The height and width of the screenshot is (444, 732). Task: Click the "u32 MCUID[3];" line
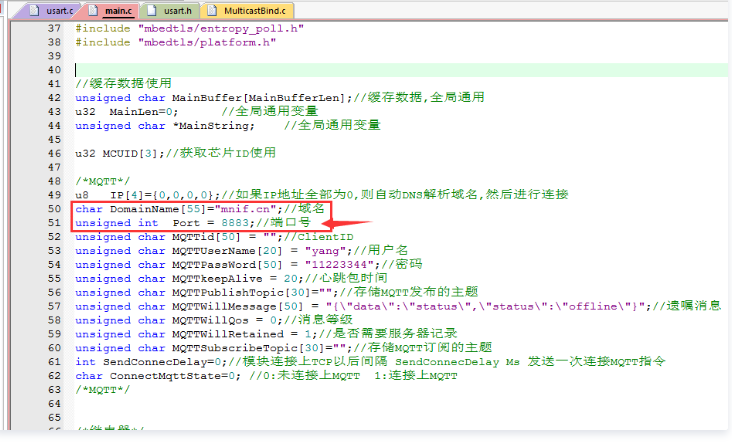coord(176,153)
